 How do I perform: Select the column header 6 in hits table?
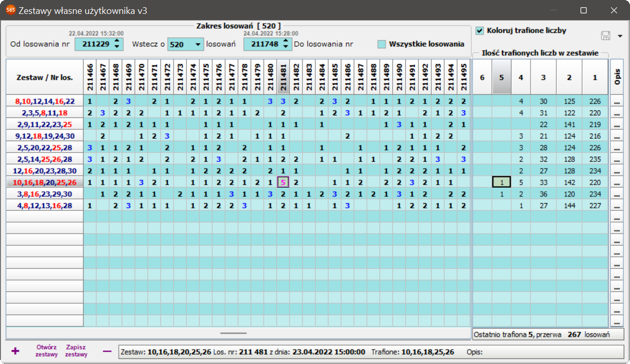pos(483,77)
